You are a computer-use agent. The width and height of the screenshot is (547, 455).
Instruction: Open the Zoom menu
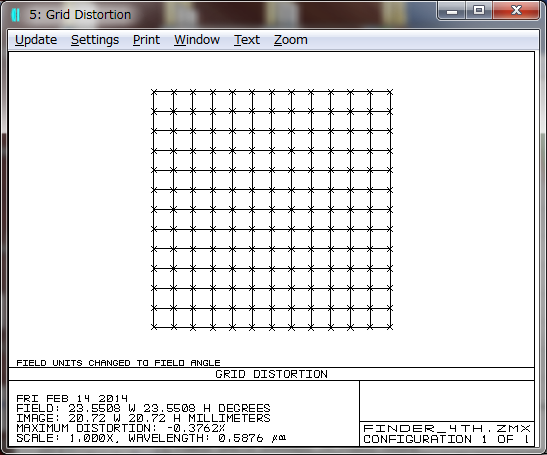coord(291,40)
